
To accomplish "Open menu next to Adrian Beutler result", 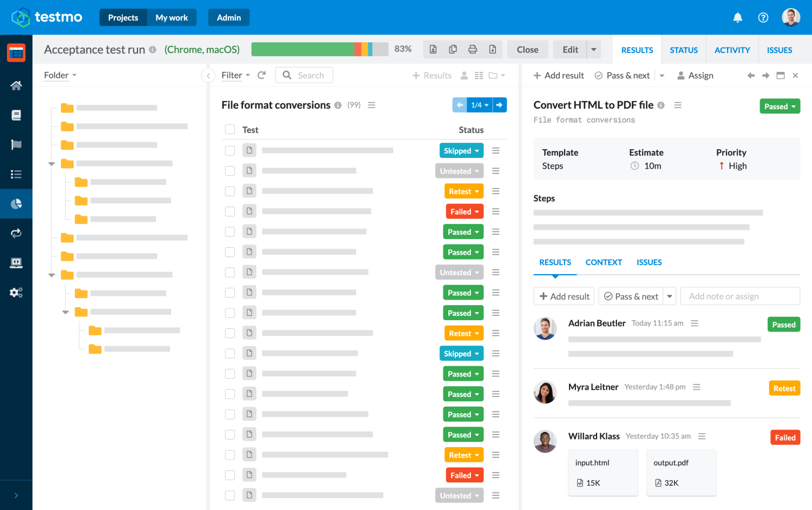I will point(695,323).
